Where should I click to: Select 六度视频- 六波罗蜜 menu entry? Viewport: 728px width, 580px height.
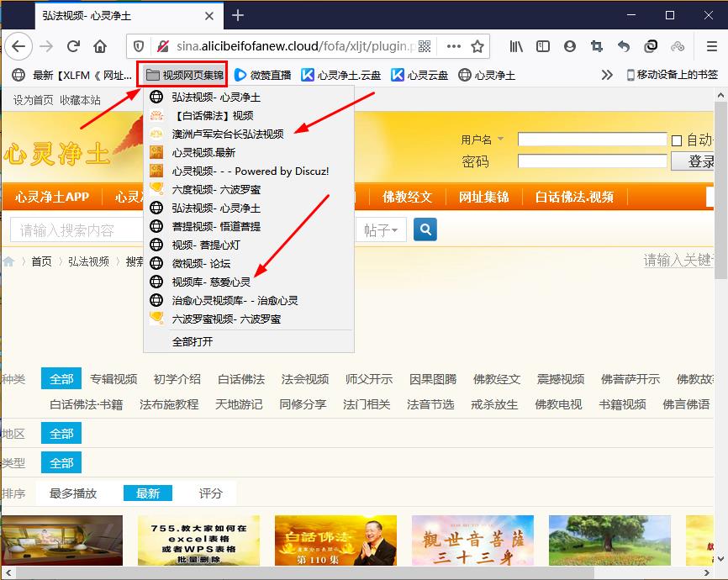pyautogui.click(x=248, y=189)
